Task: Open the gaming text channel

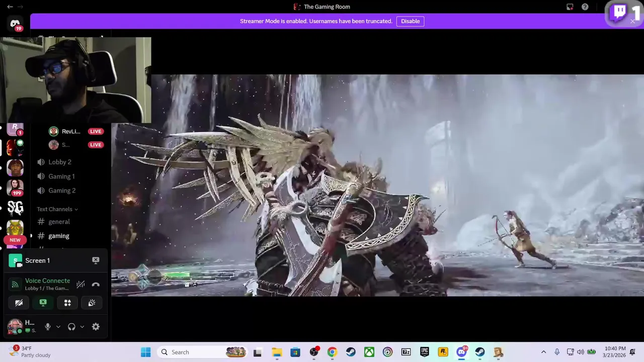Action: tap(59, 236)
